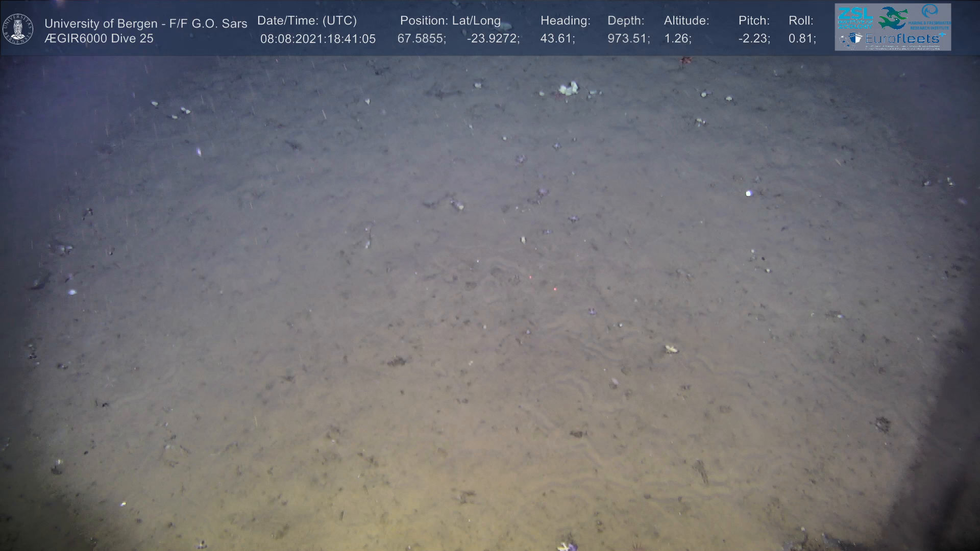This screenshot has width=980, height=551.
Task: Click the Pitch value -2.23
Action: point(754,39)
